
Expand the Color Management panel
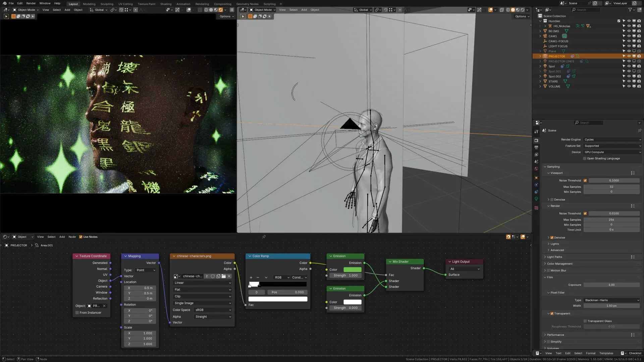point(559,264)
